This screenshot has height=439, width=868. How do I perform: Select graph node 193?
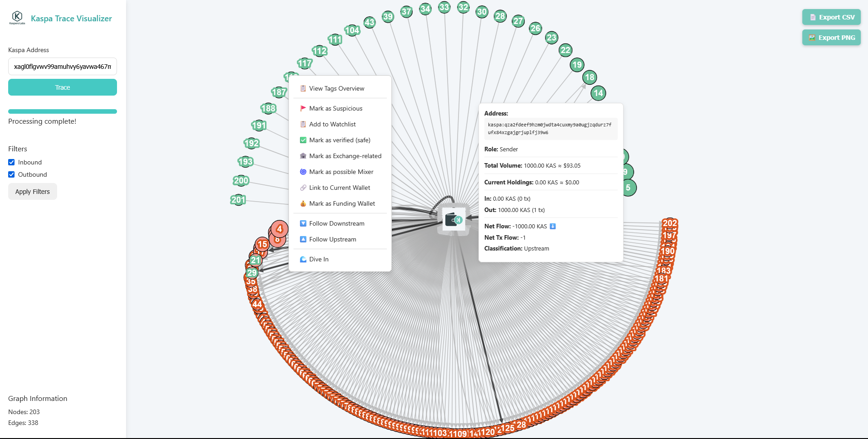pyautogui.click(x=245, y=162)
